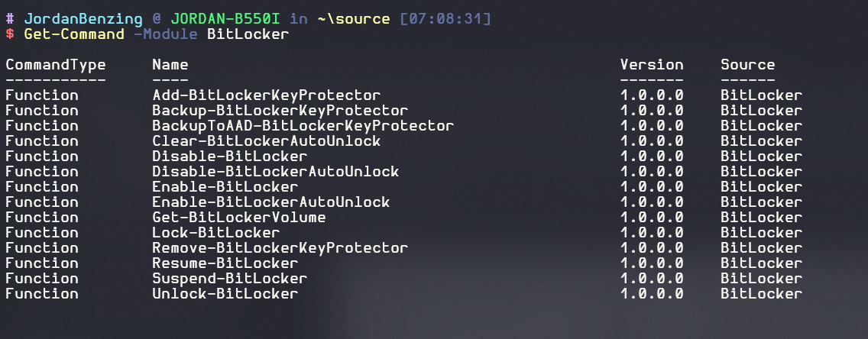
Task: Click the Unlock-BitLocker function name
Action: click(225, 294)
